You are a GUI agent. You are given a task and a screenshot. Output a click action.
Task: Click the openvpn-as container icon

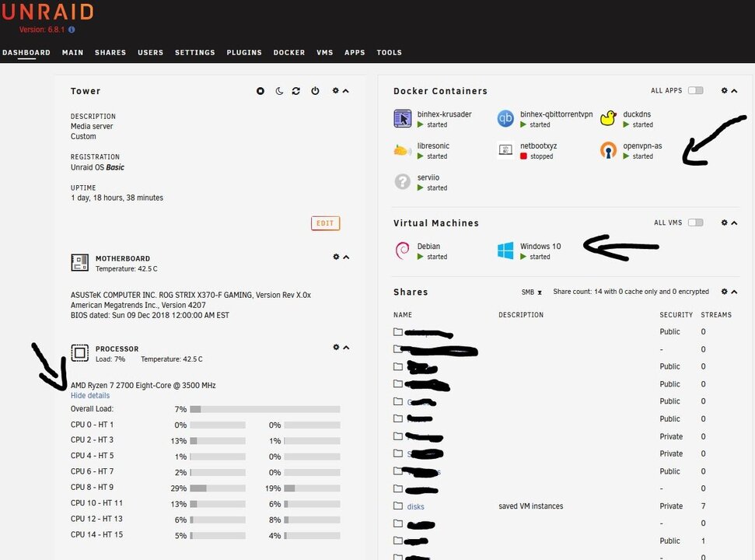(608, 150)
